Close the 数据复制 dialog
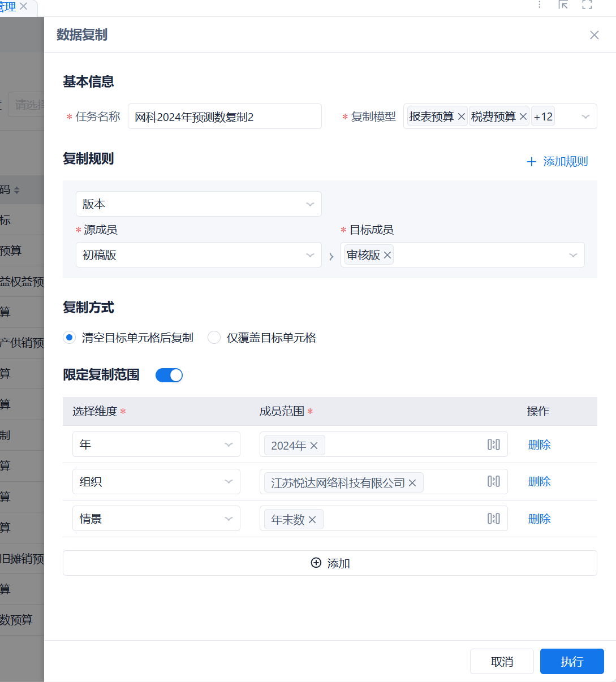Screen dimensions: 616x682 click(594, 35)
